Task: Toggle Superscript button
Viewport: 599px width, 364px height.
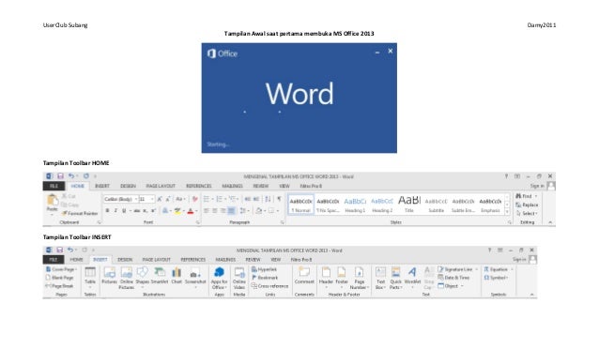Action: [x=153, y=211]
